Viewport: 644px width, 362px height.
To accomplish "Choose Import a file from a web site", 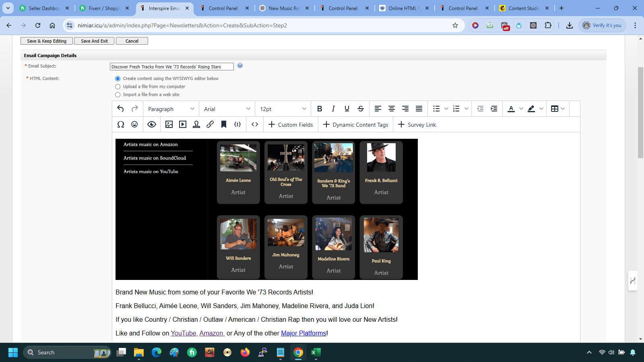I will point(118,95).
